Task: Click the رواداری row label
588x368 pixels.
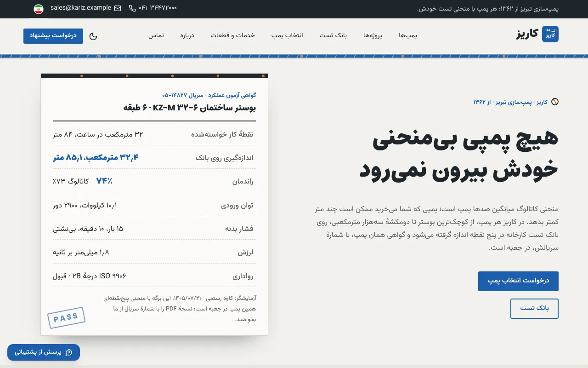Action: tap(243, 276)
